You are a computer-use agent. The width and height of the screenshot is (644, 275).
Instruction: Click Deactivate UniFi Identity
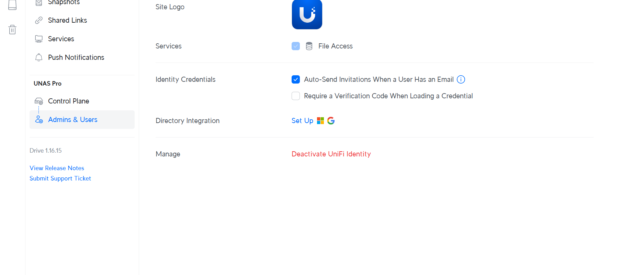pos(331,154)
